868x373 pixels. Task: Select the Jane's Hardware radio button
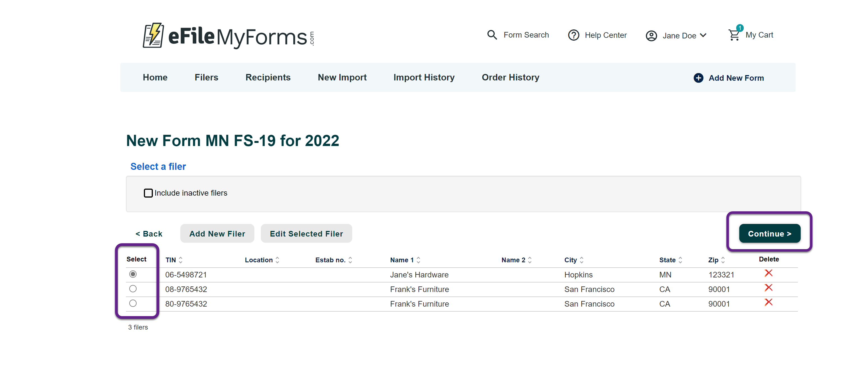click(133, 274)
